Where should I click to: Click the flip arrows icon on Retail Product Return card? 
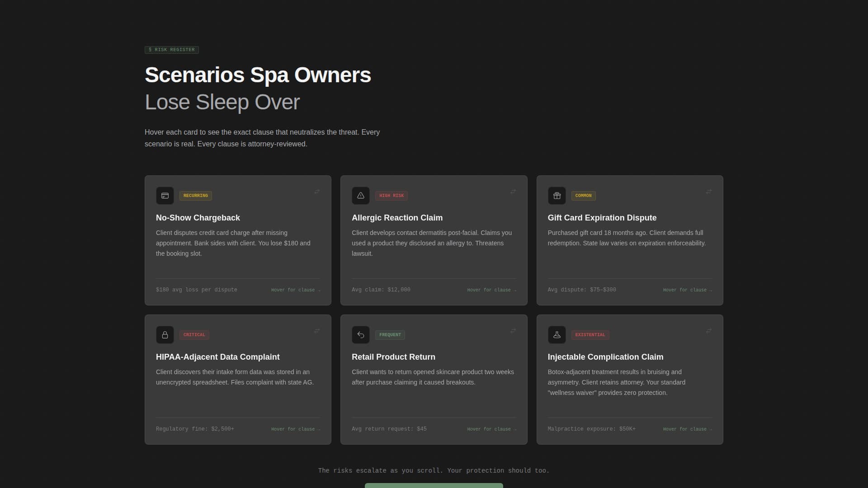pos(513,331)
